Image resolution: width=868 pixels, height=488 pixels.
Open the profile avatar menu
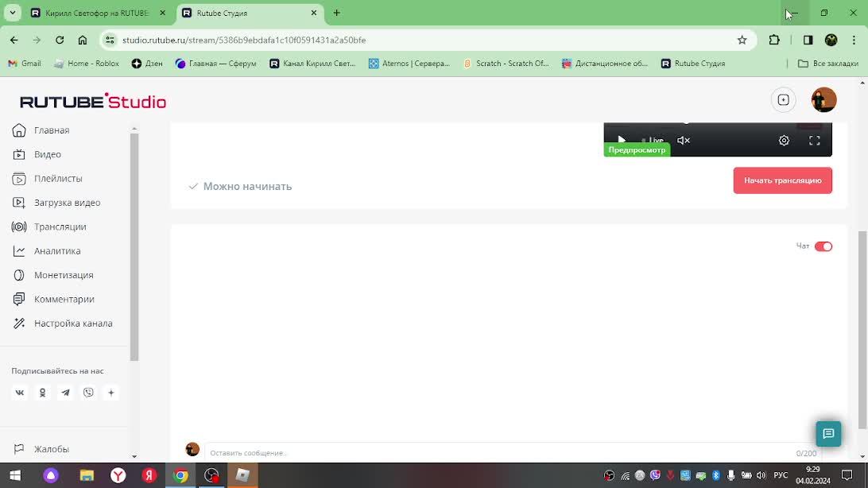click(x=823, y=100)
